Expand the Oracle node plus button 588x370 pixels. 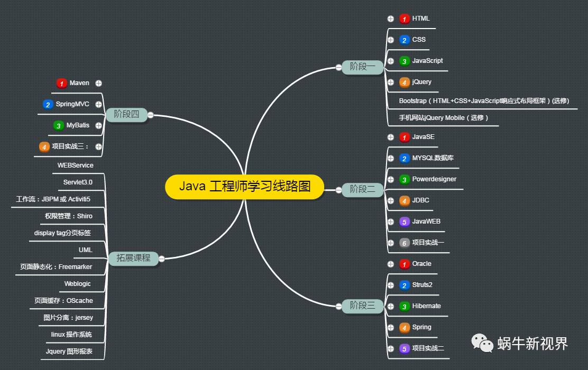click(391, 264)
